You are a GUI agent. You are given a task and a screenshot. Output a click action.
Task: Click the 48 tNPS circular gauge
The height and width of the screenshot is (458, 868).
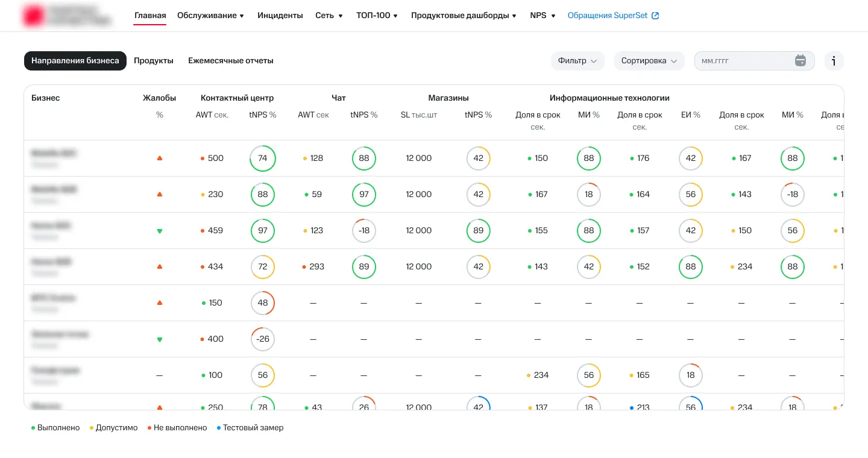click(263, 303)
